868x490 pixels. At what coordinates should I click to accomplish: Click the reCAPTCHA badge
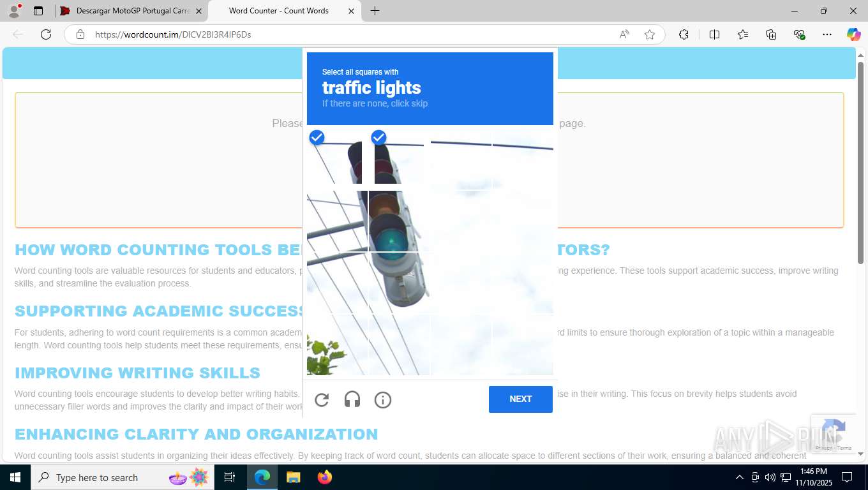coord(834,434)
